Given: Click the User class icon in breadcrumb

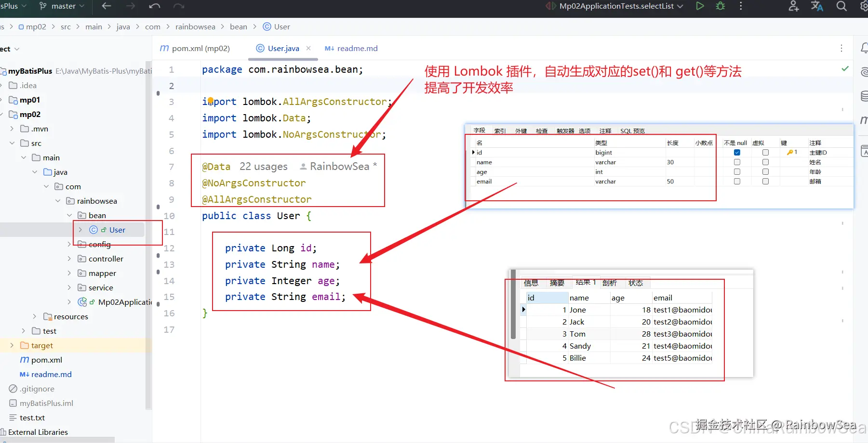Looking at the screenshot, I should coord(267,26).
